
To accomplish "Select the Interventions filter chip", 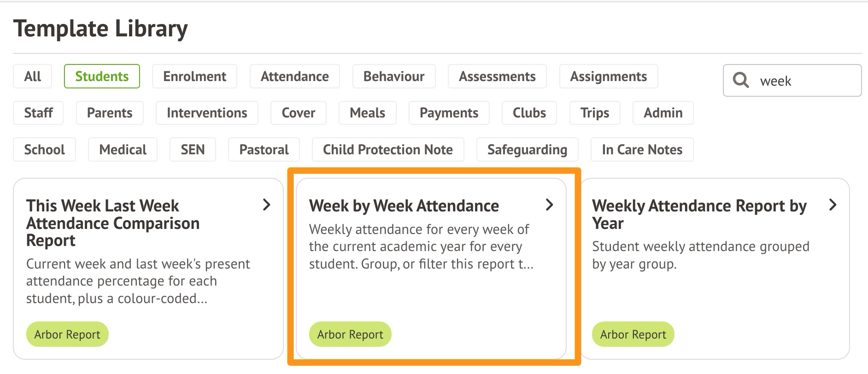I will [x=207, y=113].
